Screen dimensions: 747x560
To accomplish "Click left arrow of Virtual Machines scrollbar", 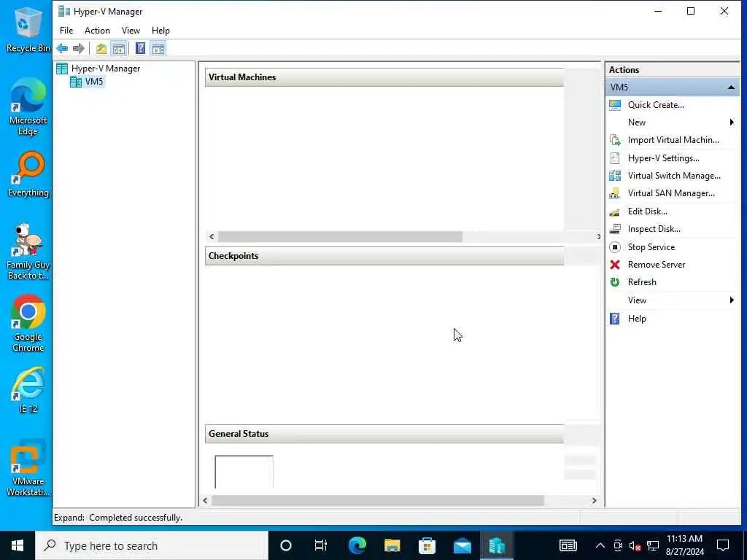I will (212, 237).
